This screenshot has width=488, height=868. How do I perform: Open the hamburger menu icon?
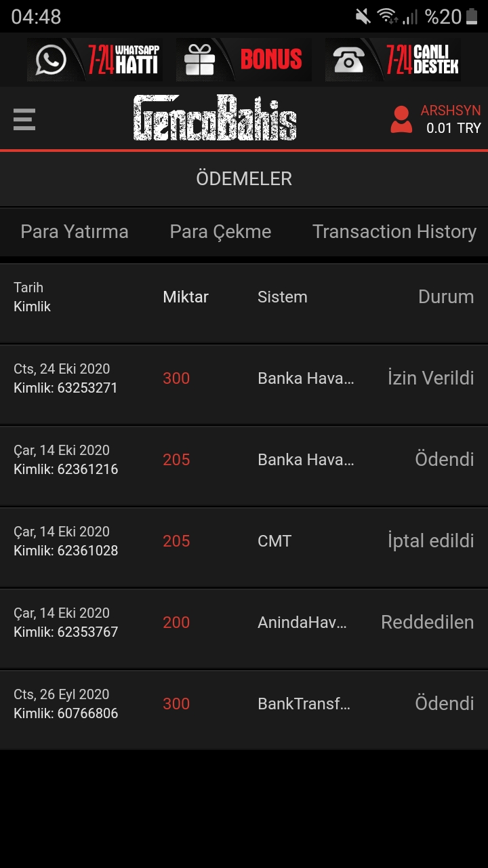point(24,119)
